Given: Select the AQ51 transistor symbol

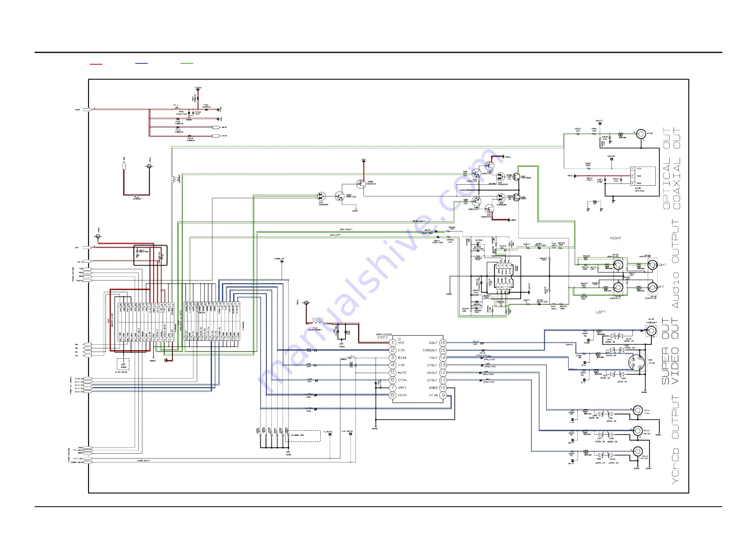Looking at the screenshot, I should pyautogui.click(x=340, y=196).
